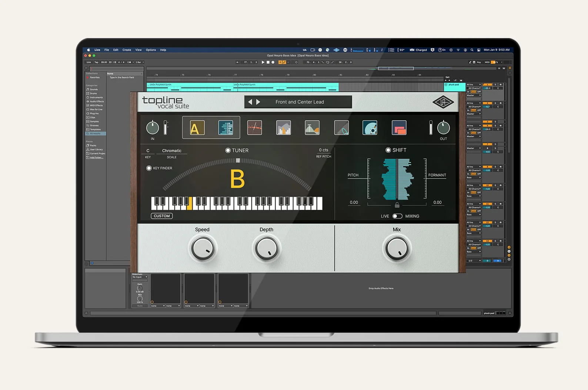
Task: Click the CUSTOM button below the keyboard
Action: (162, 216)
